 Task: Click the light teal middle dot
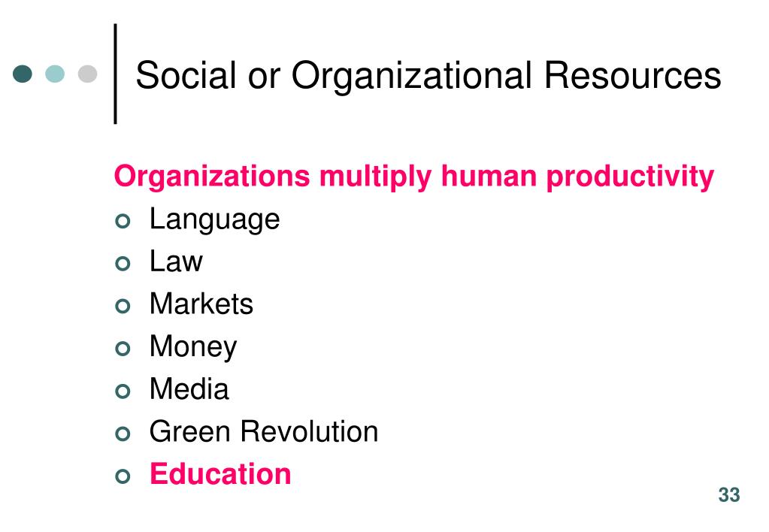coord(55,74)
